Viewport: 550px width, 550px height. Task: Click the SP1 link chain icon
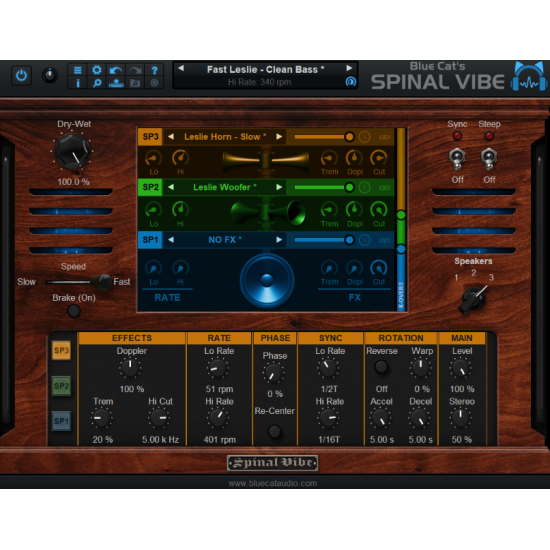384,240
